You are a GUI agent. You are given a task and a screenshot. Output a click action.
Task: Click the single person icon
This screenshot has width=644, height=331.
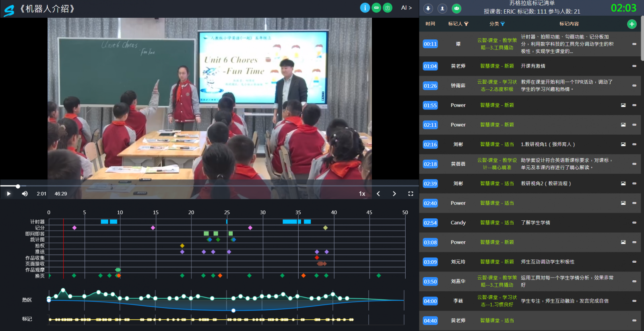point(442,8)
